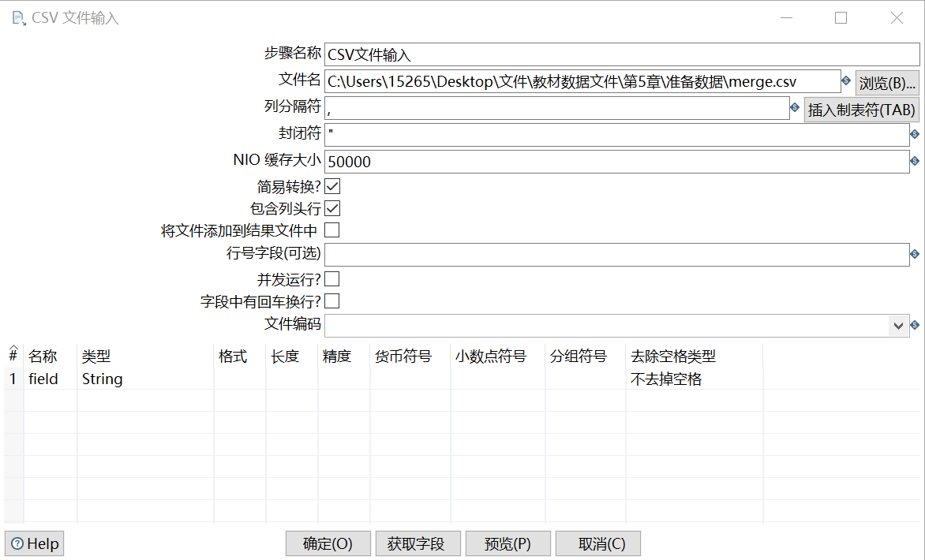This screenshot has height=560, width=925.
Task: Click the 封闭符 input field
Action: 617,134
